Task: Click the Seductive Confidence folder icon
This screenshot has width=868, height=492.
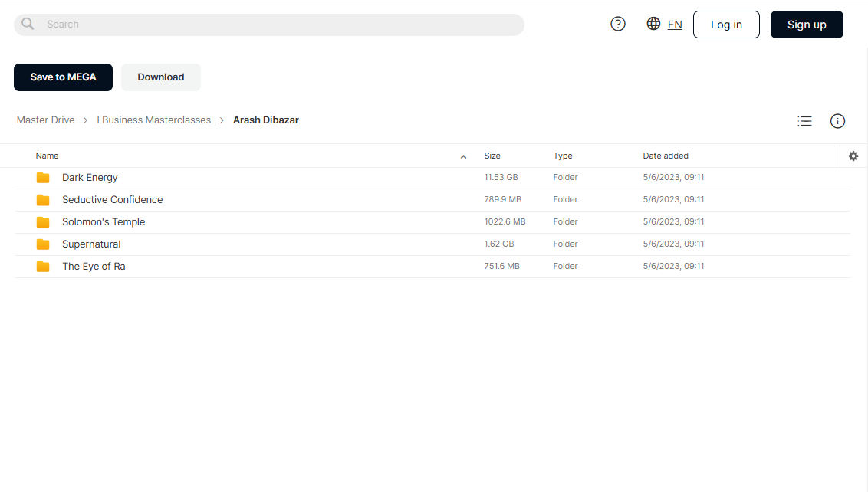Action: coord(43,200)
